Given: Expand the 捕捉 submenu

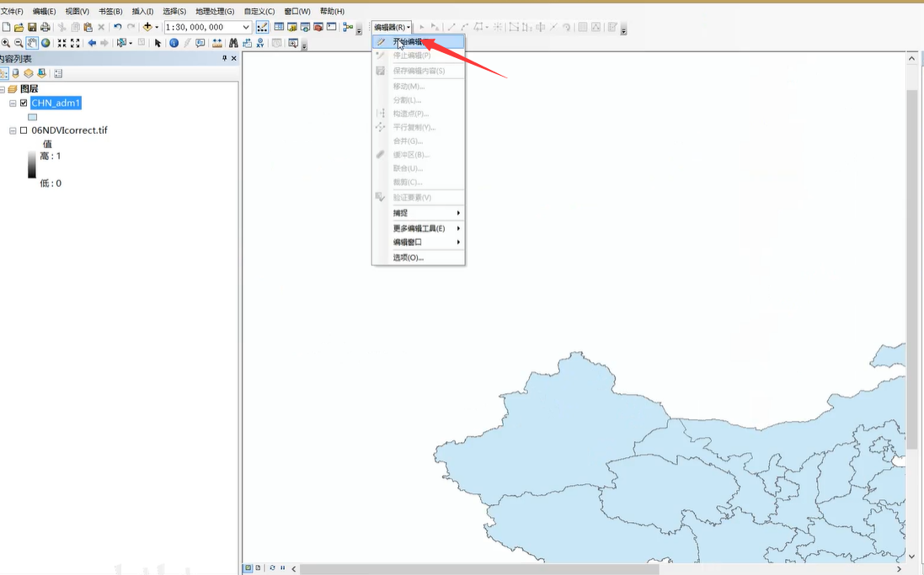Looking at the screenshot, I should tap(419, 213).
